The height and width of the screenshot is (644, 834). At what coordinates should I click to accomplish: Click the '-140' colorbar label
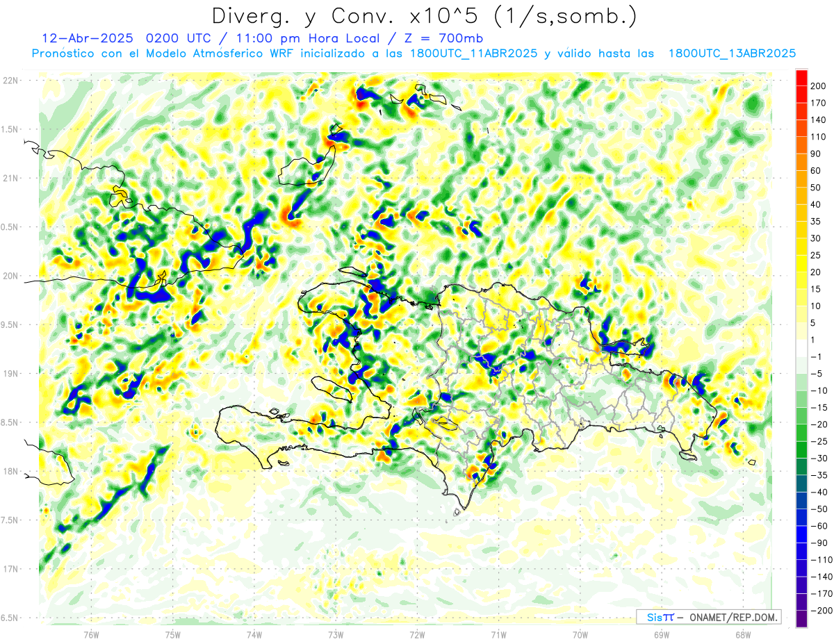coord(822,577)
